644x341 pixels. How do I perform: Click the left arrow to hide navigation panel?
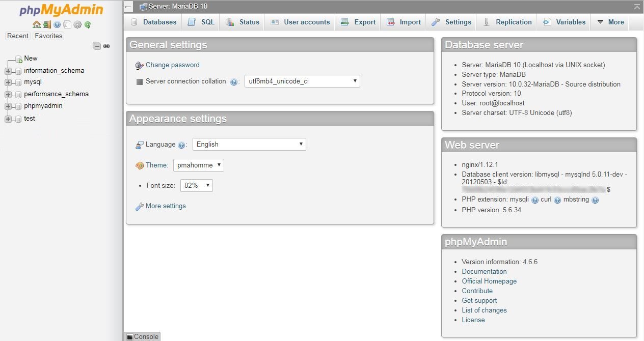coord(129,7)
